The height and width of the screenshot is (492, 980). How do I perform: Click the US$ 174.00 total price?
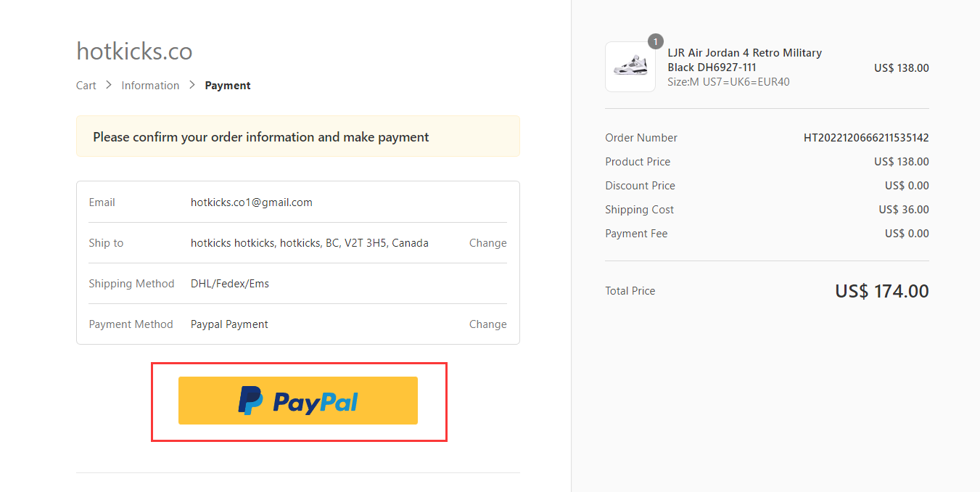(882, 291)
